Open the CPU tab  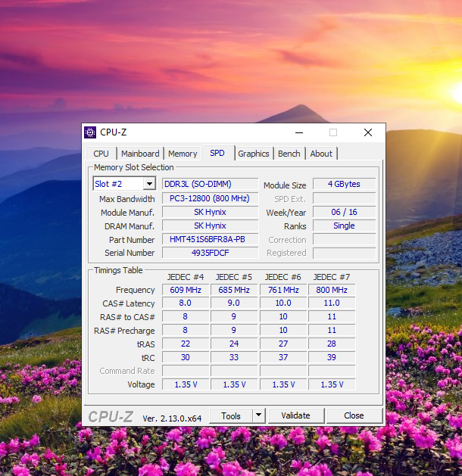pos(101,154)
